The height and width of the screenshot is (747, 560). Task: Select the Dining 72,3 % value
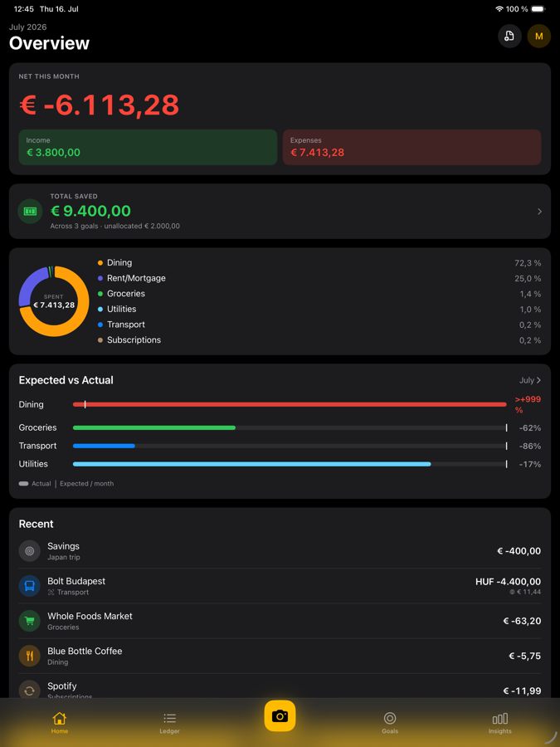tap(527, 263)
